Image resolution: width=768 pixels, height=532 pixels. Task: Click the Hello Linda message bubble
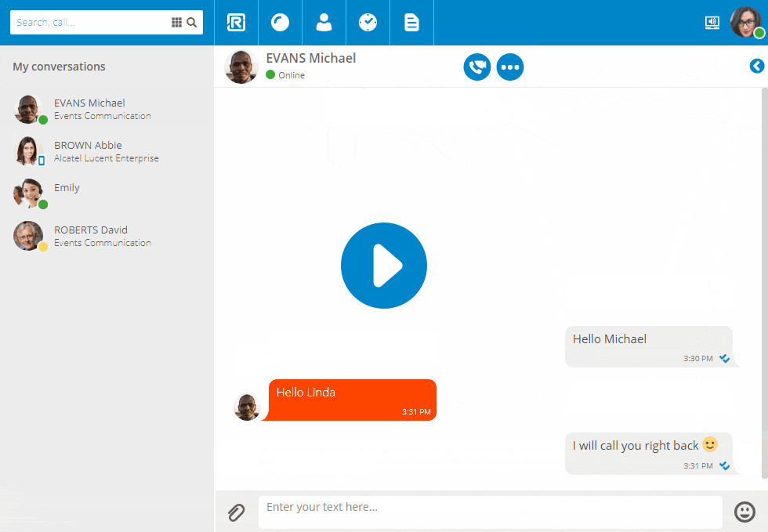pos(352,400)
